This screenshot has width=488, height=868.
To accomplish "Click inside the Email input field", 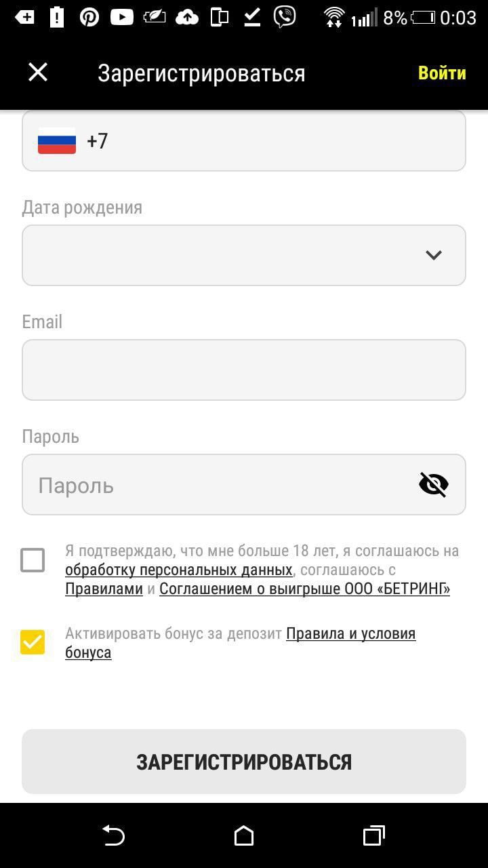I will tap(244, 370).
